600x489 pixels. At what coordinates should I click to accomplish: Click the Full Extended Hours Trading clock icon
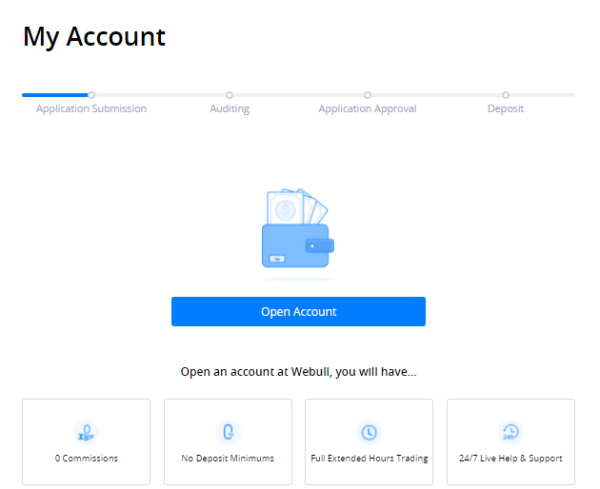point(369,432)
